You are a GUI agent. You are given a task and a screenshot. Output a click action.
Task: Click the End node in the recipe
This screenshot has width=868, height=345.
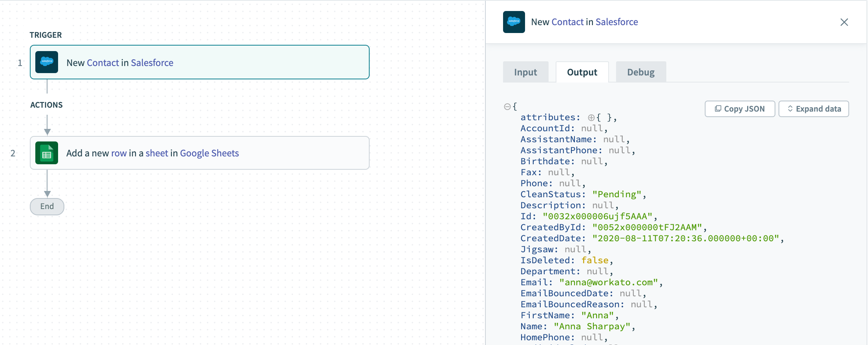point(47,206)
